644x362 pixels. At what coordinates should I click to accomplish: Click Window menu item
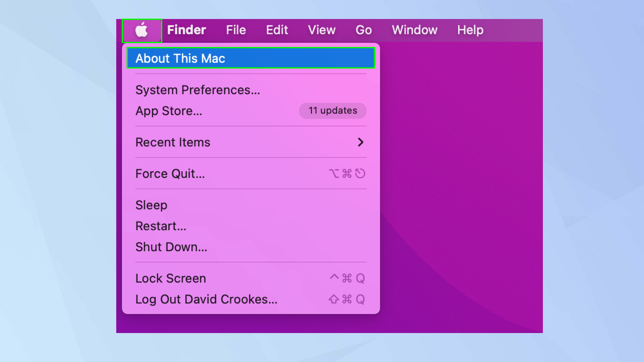[414, 30]
